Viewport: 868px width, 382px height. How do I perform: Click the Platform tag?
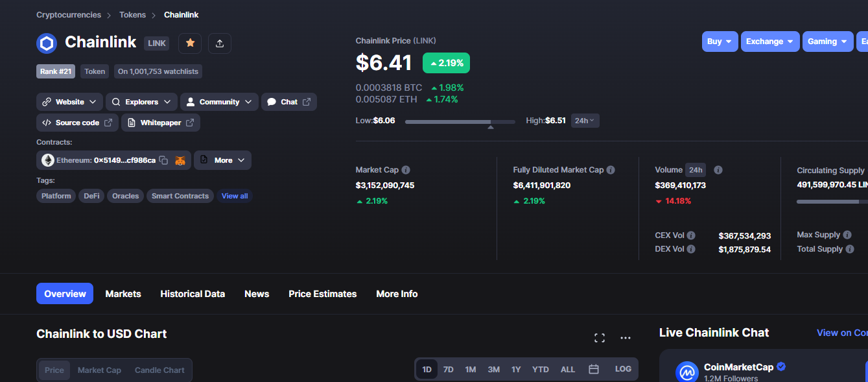(x=56, y=196)
